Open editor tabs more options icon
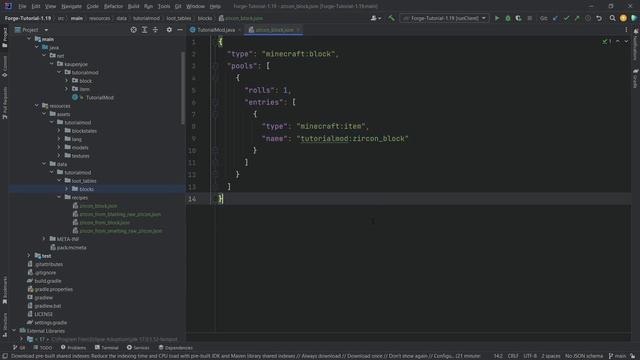Viewport: 640px width, 360px height. coord(626,30)
